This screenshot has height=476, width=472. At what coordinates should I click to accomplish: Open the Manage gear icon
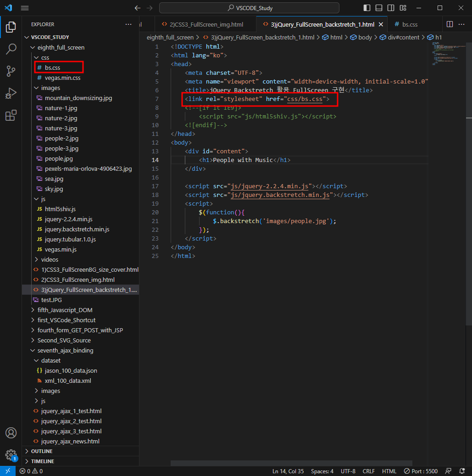11,455
